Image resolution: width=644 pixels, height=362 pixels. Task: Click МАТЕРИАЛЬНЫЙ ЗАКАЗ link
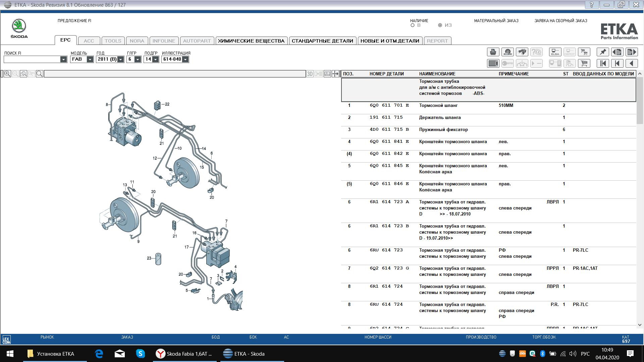point(496,21)
